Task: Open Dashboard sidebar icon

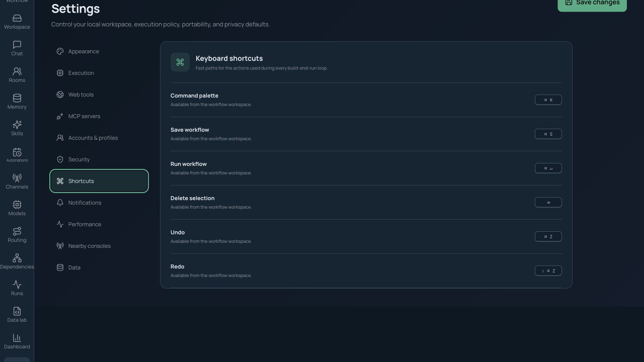Action: (17, 342)
